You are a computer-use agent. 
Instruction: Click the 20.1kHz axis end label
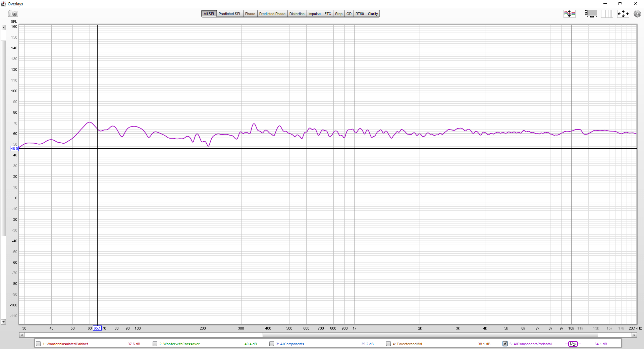(635, 328)
